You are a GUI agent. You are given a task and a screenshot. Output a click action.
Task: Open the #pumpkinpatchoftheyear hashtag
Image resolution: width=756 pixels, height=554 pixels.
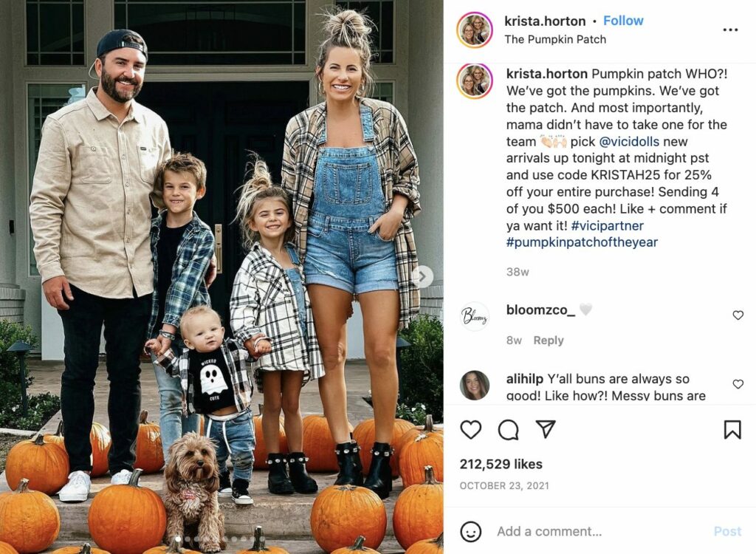pos(582,242)
